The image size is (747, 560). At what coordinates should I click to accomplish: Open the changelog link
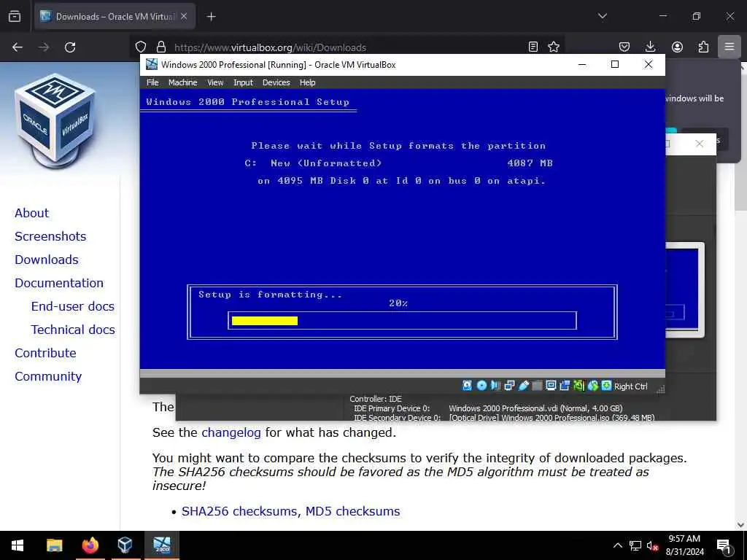231,432
